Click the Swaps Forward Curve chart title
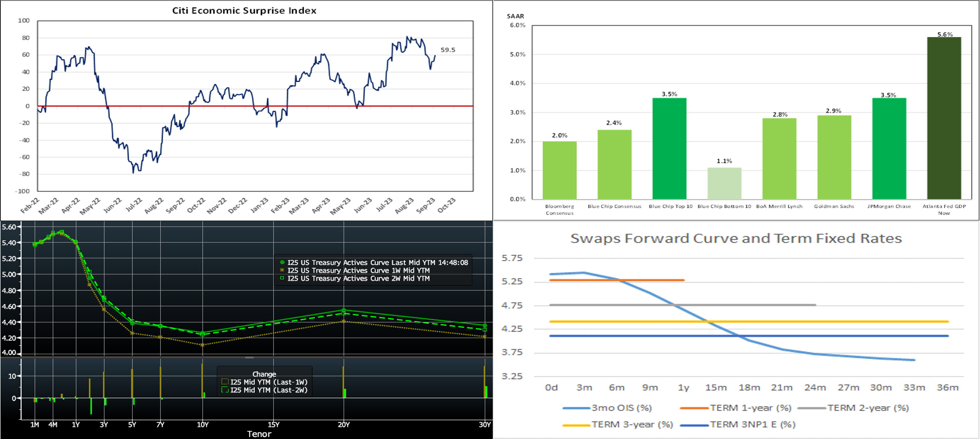Image resolution: width=980 pixels, height=439 pixels. (736, 238)
